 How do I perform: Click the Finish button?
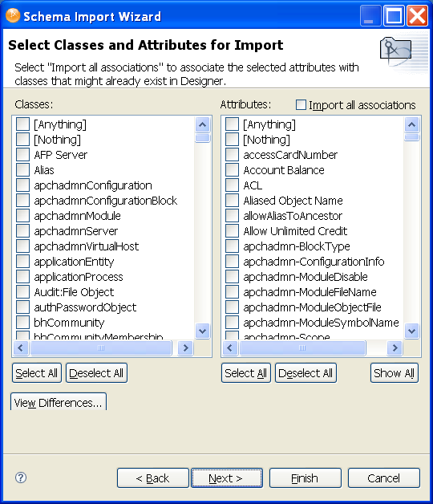pos(306,478)
